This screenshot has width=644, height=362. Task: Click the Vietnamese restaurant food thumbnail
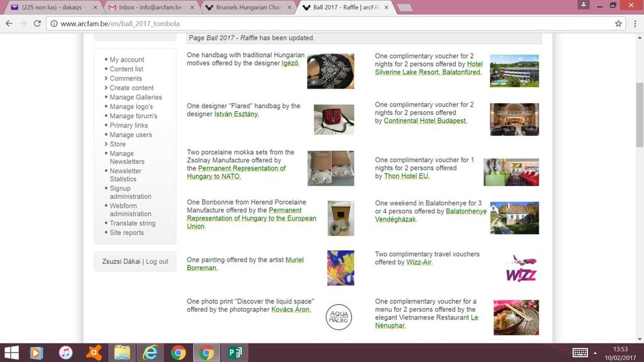[x=516, y=317]
